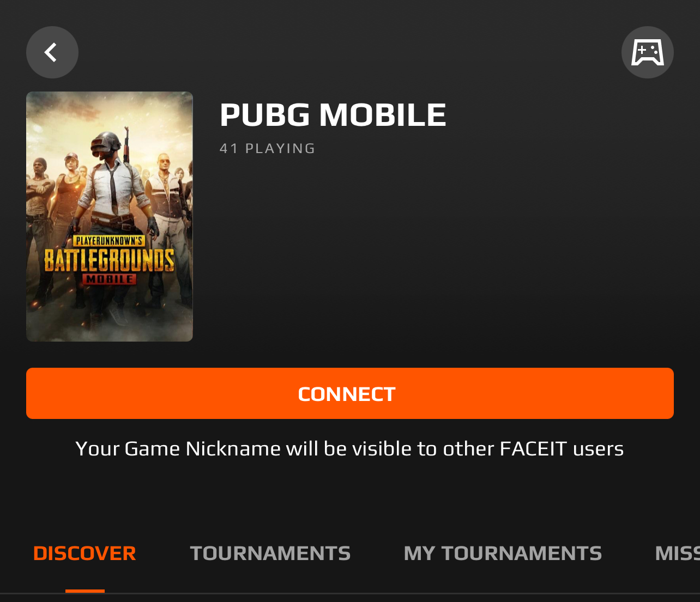The width and height of the screenshot is (700, 602).
Task: Click the 41 PLAYING player count
Action: pyautogui.click(x=267, y=148)
